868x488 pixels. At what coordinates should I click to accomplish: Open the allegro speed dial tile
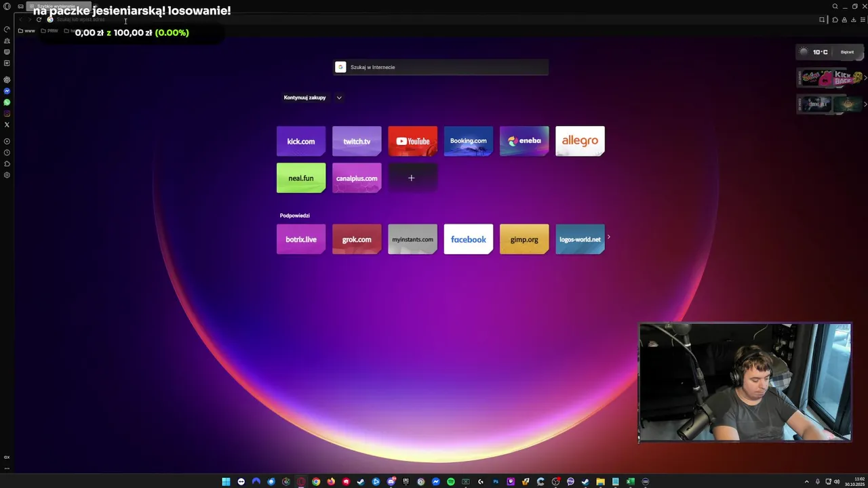(x=580, y=141)
